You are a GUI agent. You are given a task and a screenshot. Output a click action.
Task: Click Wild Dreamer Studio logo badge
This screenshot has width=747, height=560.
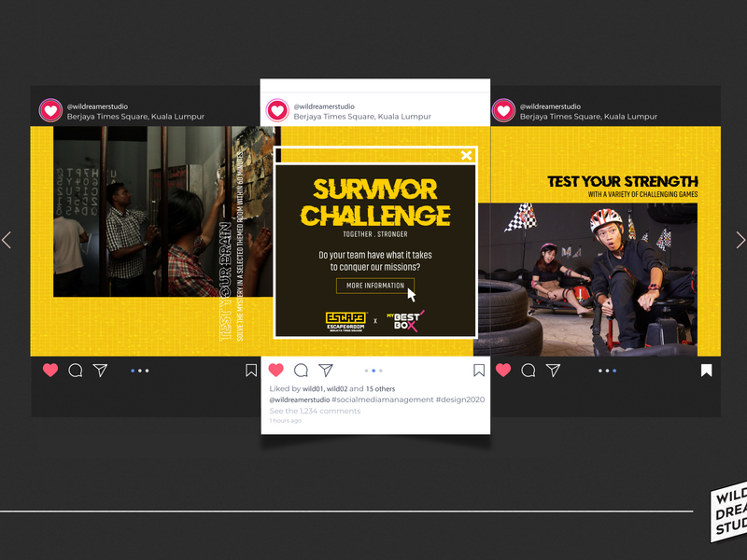point(728,512)
